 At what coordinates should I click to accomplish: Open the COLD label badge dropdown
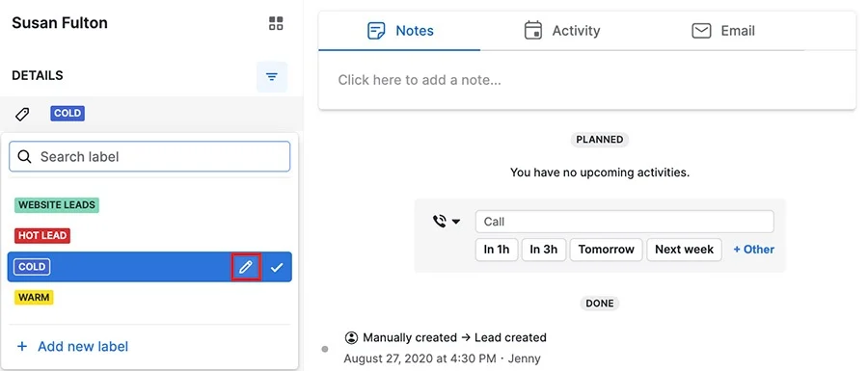(68, 114)
